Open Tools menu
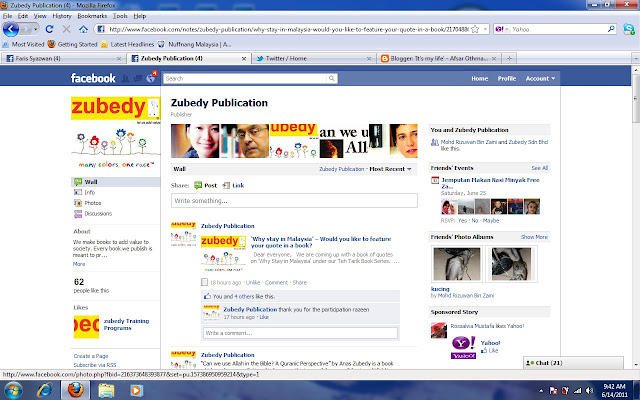The height and width of the screenshot is (400, 640). (x=120, y=16)
